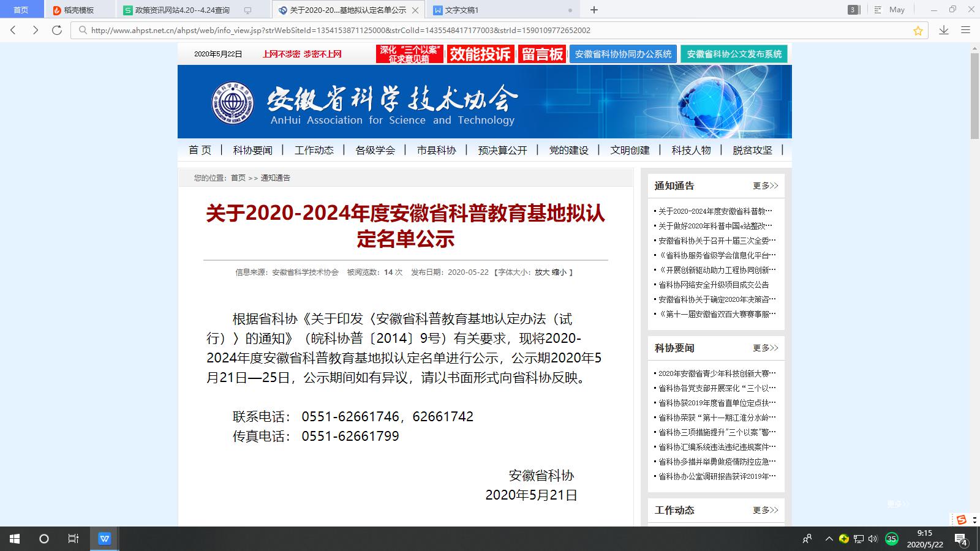The width and height of the screenshot is (980, 551).
Task: Open 文明创建 navigation item
Action: click(630, 150)
